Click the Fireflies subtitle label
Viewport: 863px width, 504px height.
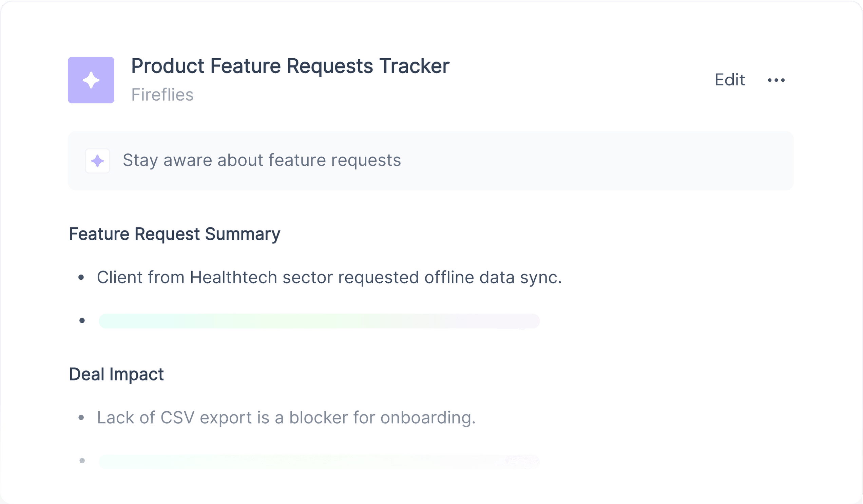162,95
